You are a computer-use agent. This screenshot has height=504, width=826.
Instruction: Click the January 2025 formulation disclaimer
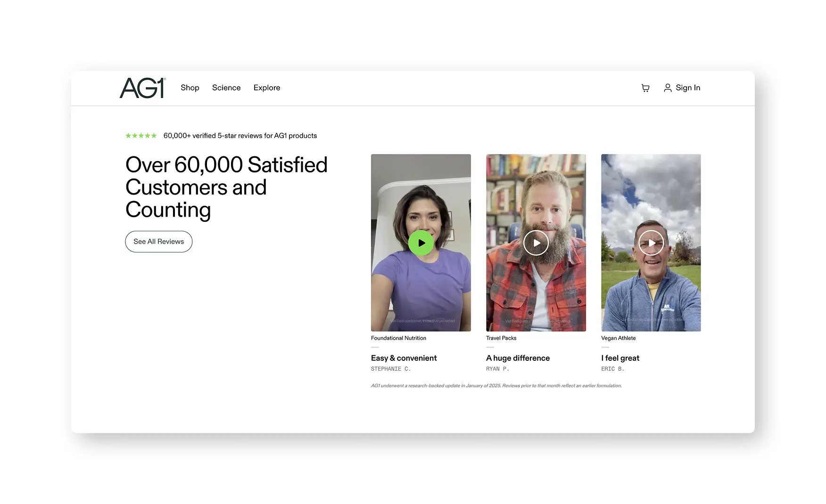(x=496, y=386)
